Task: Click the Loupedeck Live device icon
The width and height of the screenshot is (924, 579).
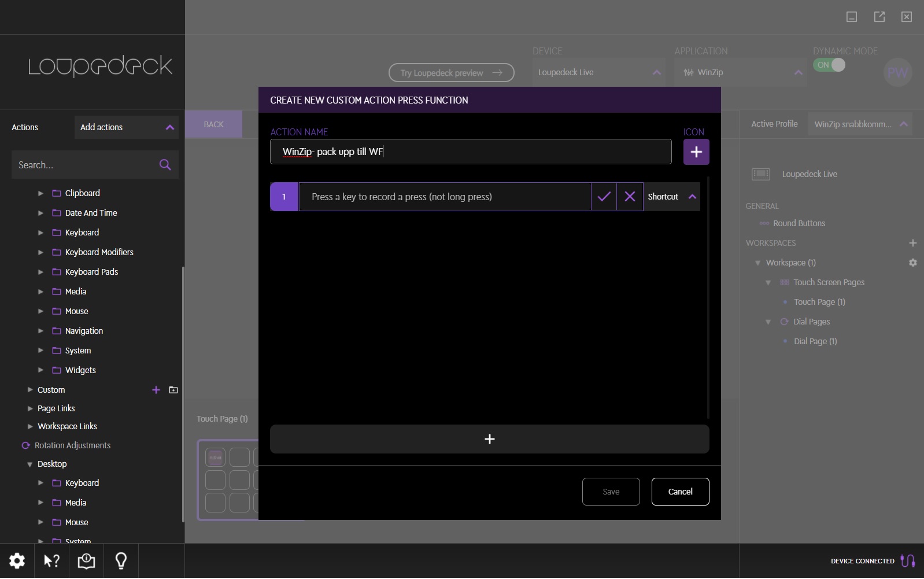Action: click(x=760, y=174)
